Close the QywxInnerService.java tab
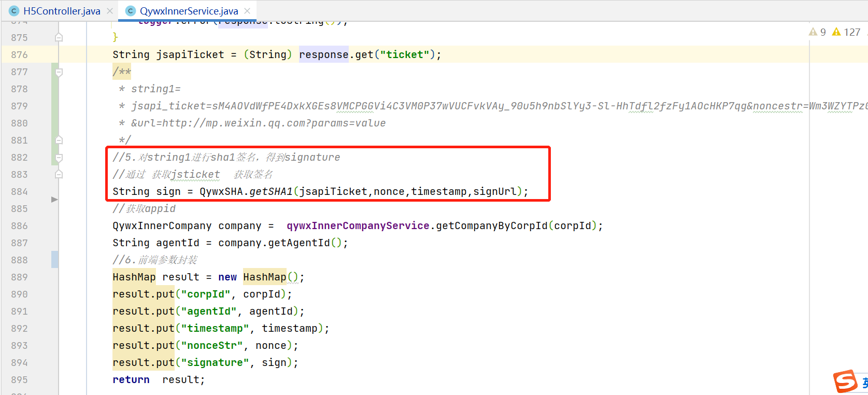The width and height of the screenshot is (868, 395). (x=247, y=11)
